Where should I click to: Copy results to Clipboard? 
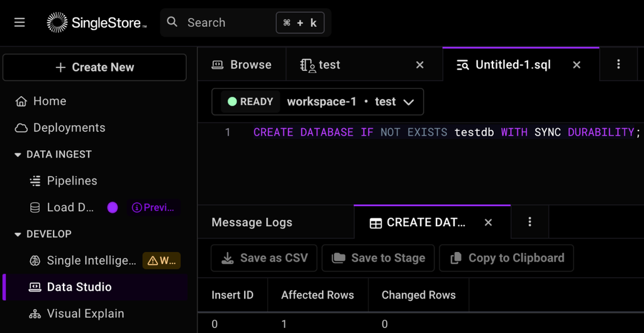click(x=506, y=258)
